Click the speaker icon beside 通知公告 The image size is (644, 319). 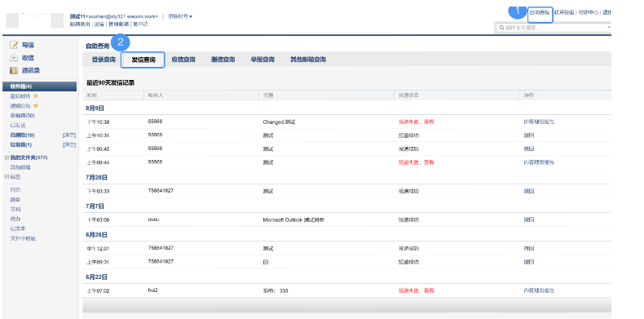pyautogui.click(x=35, y=105)
